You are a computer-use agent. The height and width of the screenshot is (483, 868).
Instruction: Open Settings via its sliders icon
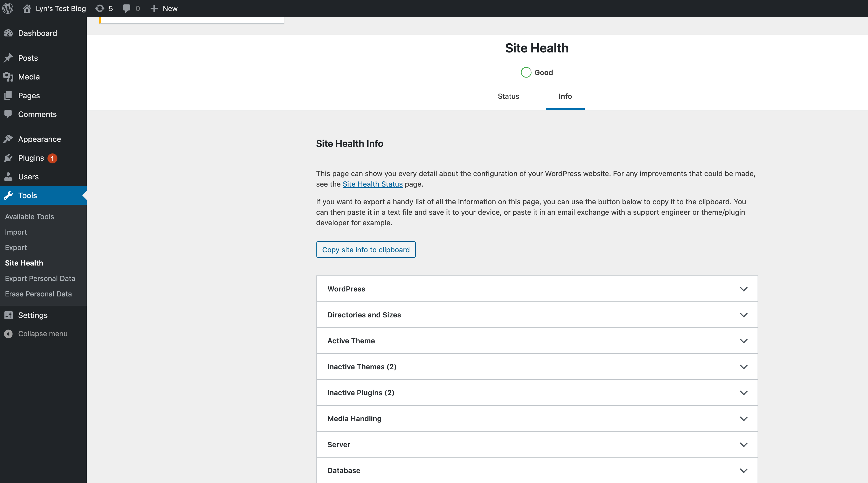click(9, 315)
